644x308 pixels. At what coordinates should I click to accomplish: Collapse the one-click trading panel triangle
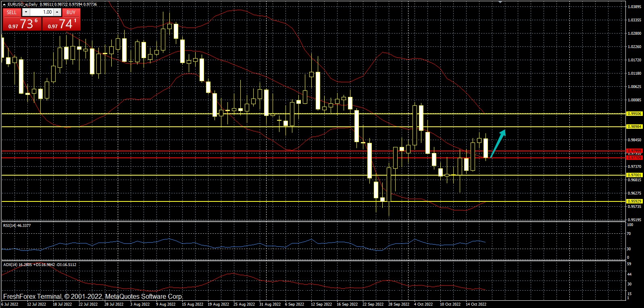click(x=4, y=4)
